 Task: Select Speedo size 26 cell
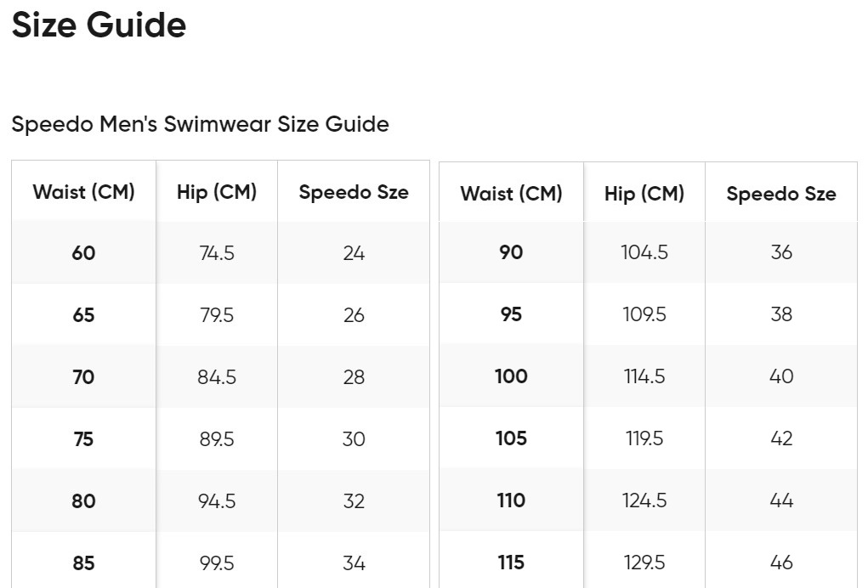[x=354, y=315]
